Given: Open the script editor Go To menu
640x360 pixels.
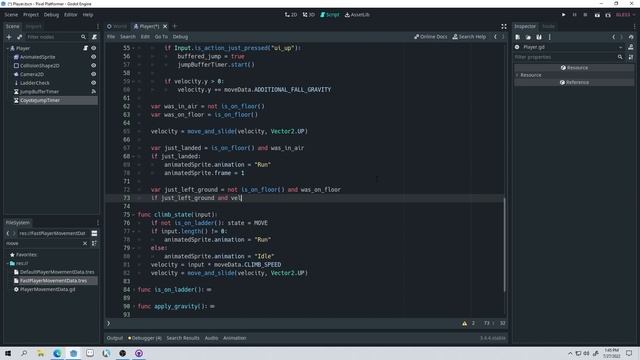Looking at the screenshot, I should 161,37.
